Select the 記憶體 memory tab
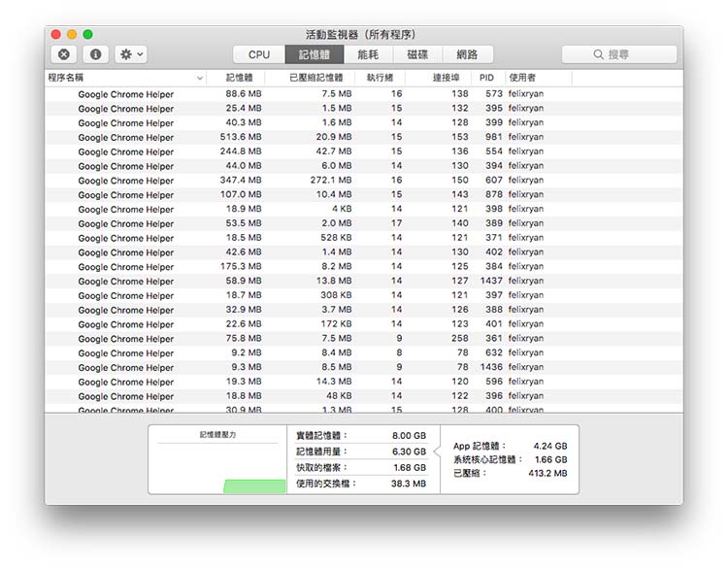This screenshot has width=728, height=569. click(x=314, y=54)
